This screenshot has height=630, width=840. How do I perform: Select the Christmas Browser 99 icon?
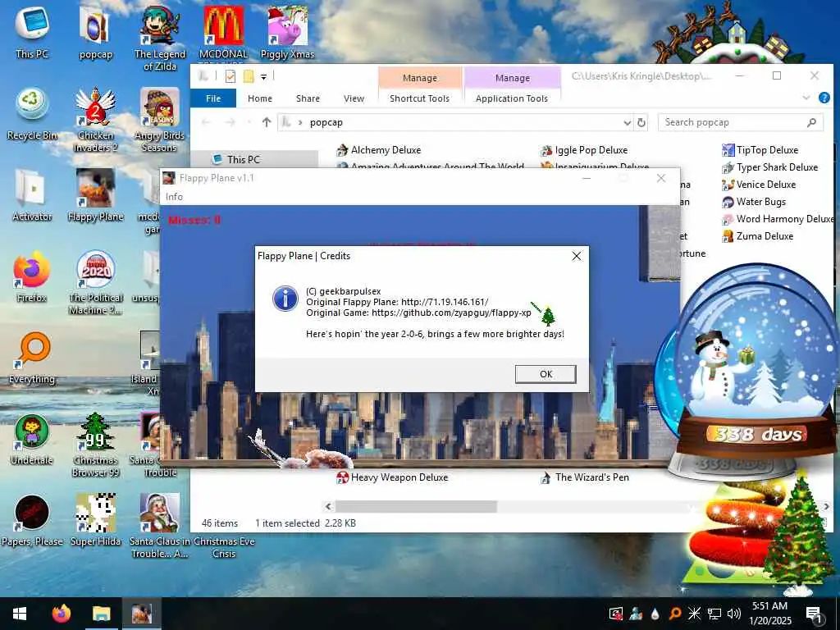[95, 445]
